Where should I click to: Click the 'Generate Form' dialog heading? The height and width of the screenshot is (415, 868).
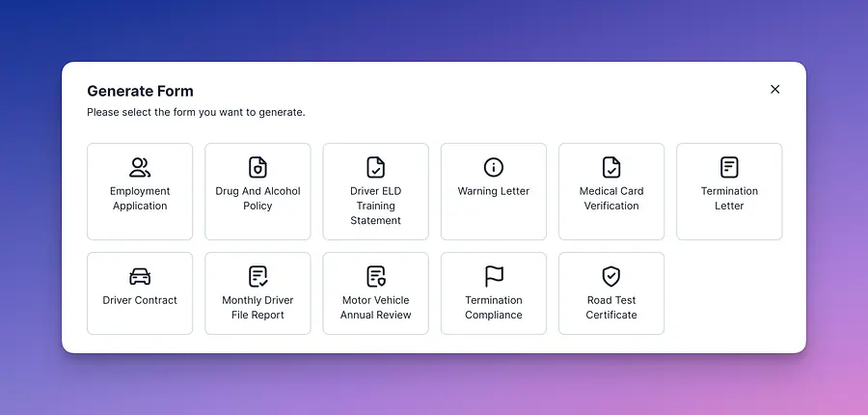point(140,91)
